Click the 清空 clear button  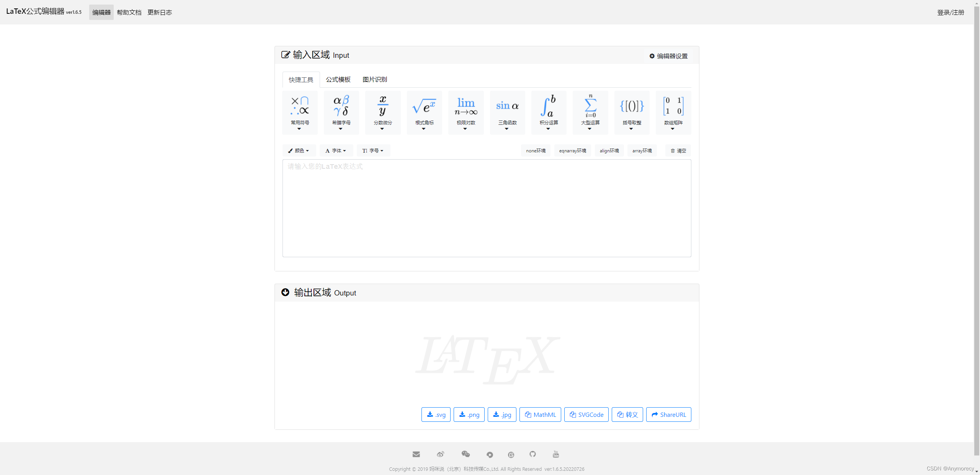(678, 151)
